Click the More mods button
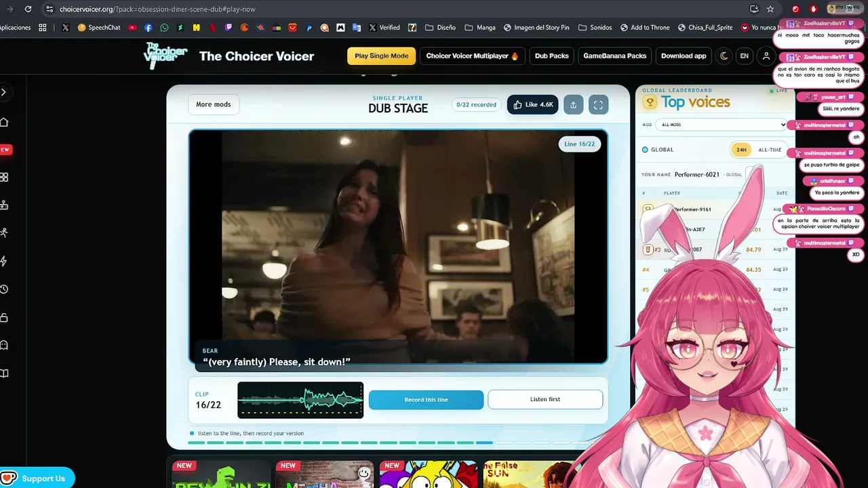 click(214, 104)
